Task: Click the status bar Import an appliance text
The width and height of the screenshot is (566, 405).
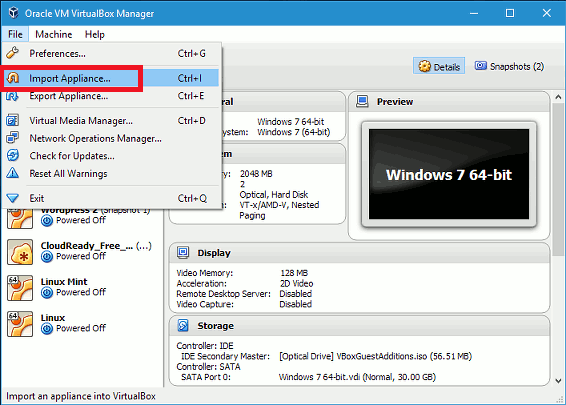Action: click(81, 396)
